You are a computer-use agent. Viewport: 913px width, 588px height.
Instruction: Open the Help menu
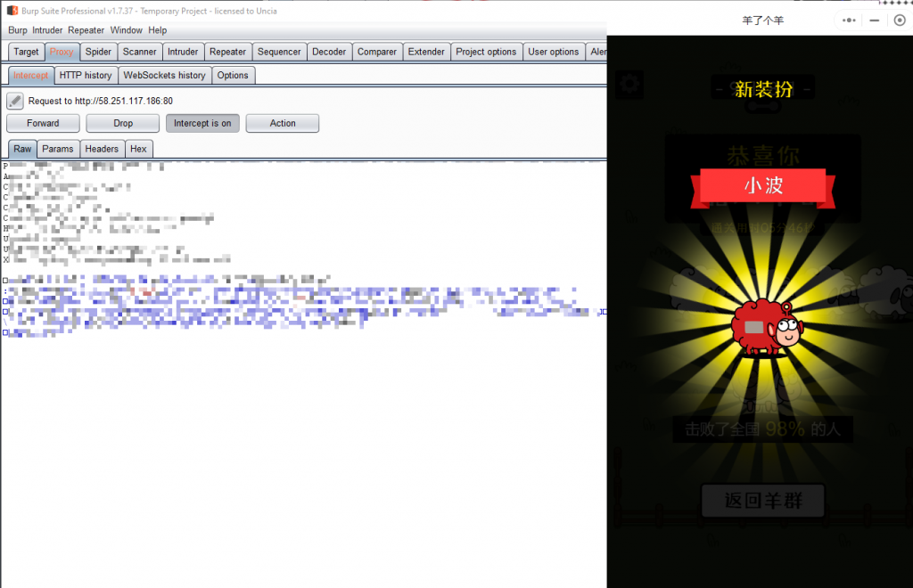157,30
